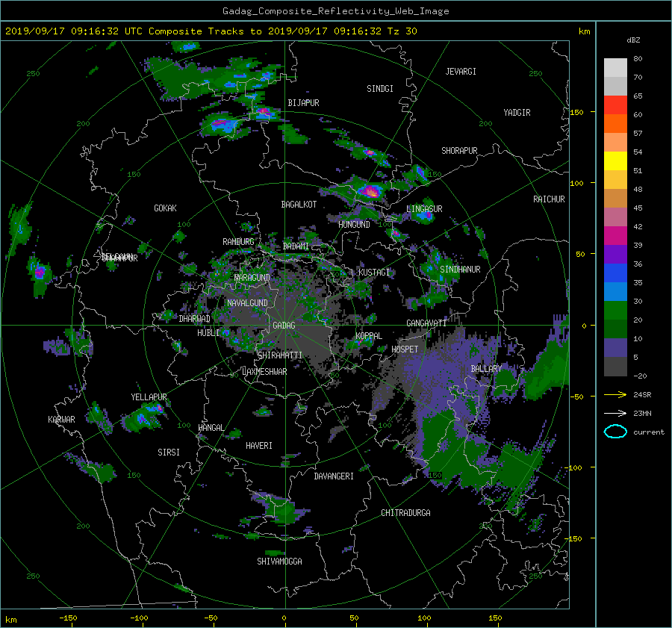The image size is (672, 628).
Task: Click the LAXMESHWAR city label
Action: (264, 372)
